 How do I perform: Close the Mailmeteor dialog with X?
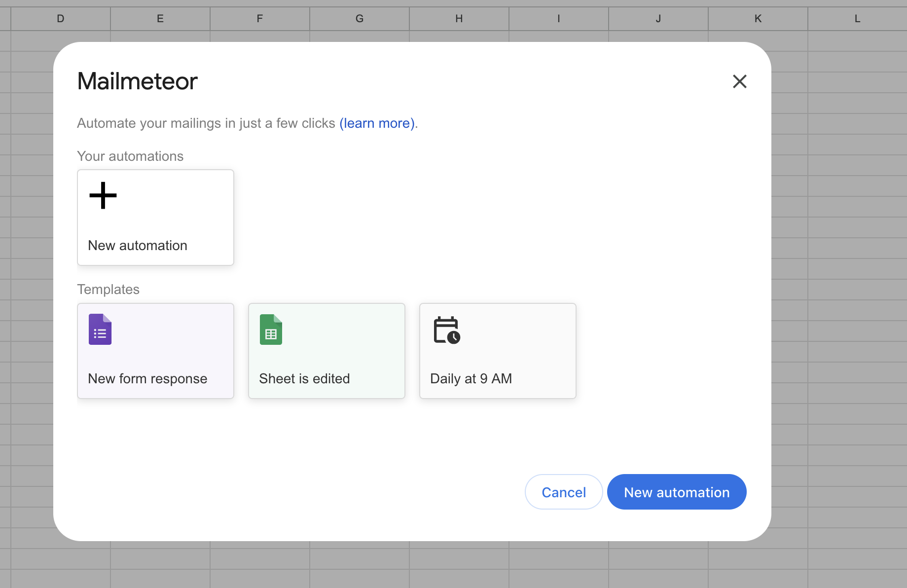(739, 81)
